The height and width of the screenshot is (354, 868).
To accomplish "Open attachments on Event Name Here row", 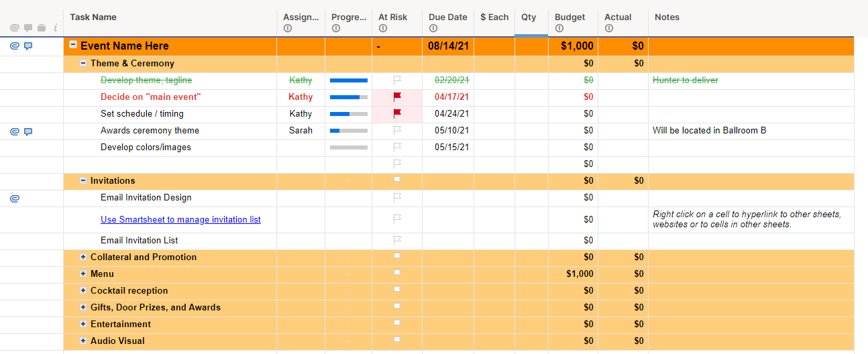I will pyautogui.click(x=15, y=46).
